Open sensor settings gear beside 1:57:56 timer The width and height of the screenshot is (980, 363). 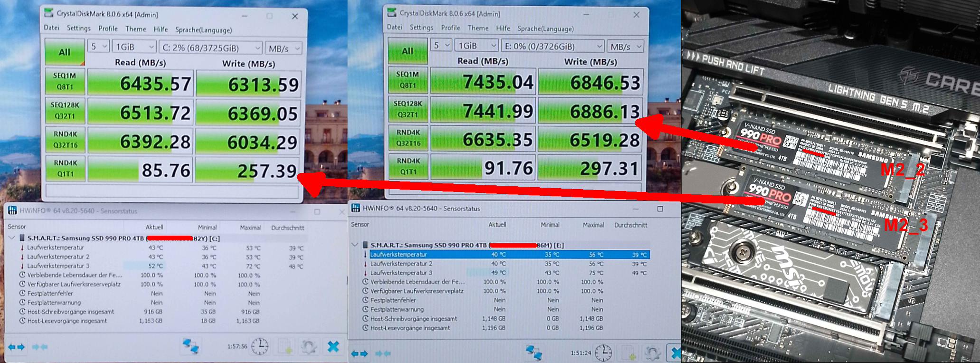pyautogui.click(x=309, y=346)
